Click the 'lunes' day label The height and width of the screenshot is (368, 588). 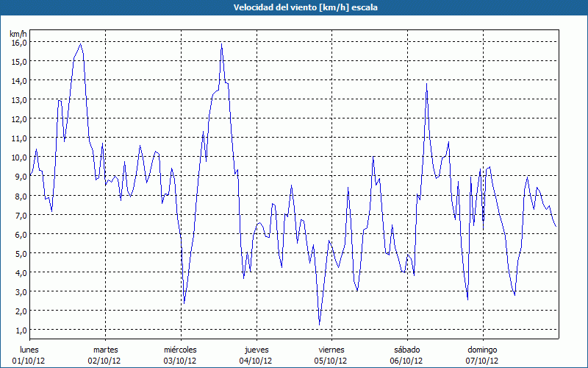[29, 350]
